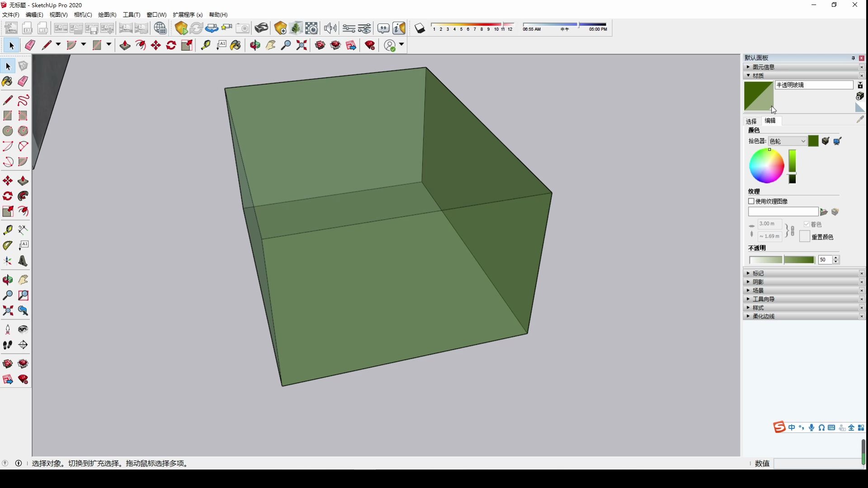Select the Look Around eye tool

coord(23,329)
